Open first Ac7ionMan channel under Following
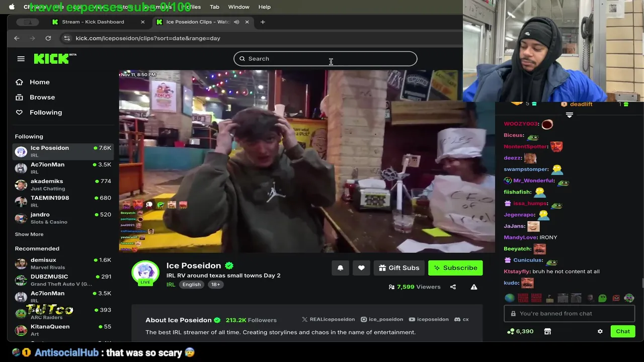 (x=63, y=167)
